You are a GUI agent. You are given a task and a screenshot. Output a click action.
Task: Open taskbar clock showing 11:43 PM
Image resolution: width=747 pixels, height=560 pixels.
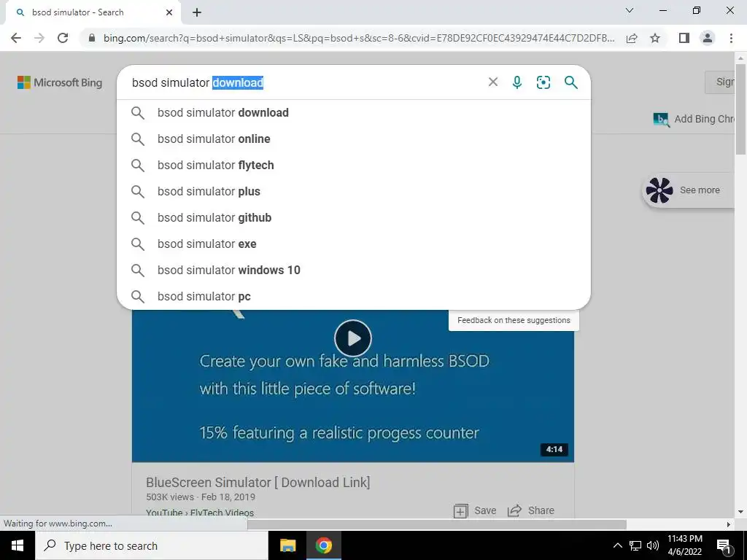point(684,545)
